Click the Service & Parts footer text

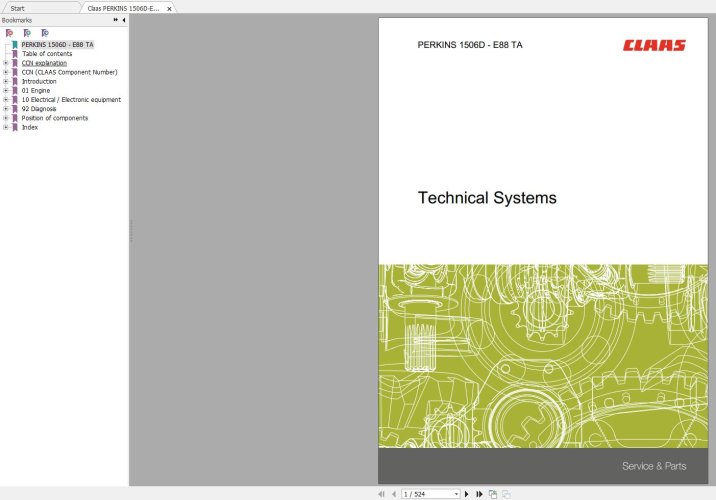654,466
